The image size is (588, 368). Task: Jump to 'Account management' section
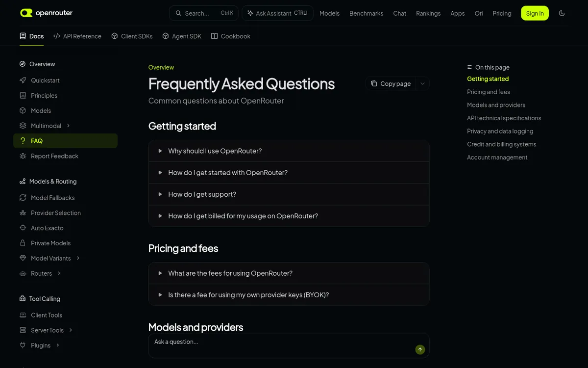click(497, 157)
